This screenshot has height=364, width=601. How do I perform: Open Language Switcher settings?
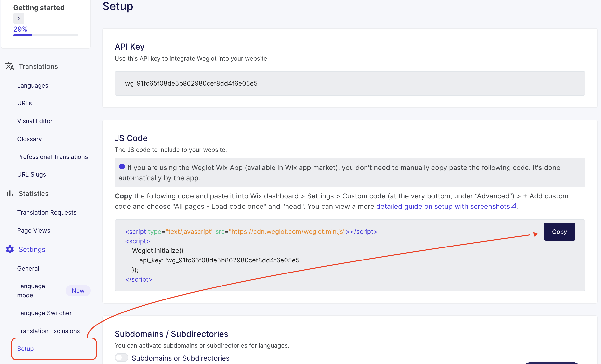tap(44, 313)
